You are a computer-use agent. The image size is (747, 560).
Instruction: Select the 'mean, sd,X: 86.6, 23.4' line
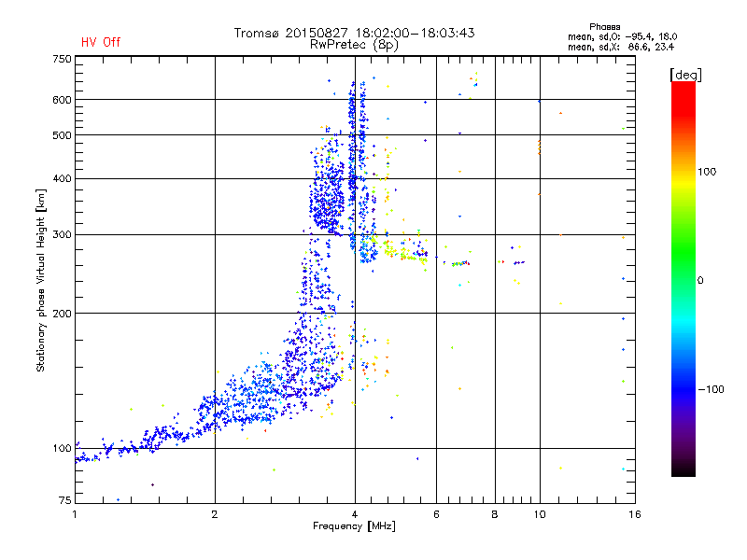coord(620,47)
